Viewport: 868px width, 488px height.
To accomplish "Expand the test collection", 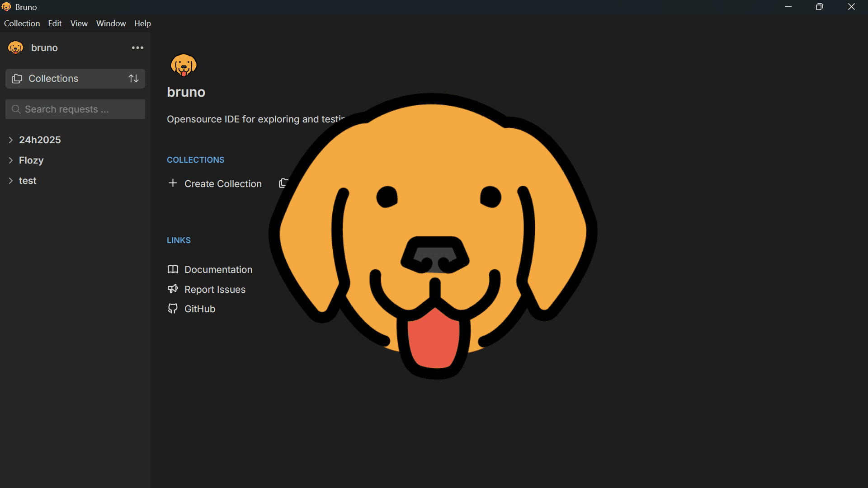I will click(11, 181).
